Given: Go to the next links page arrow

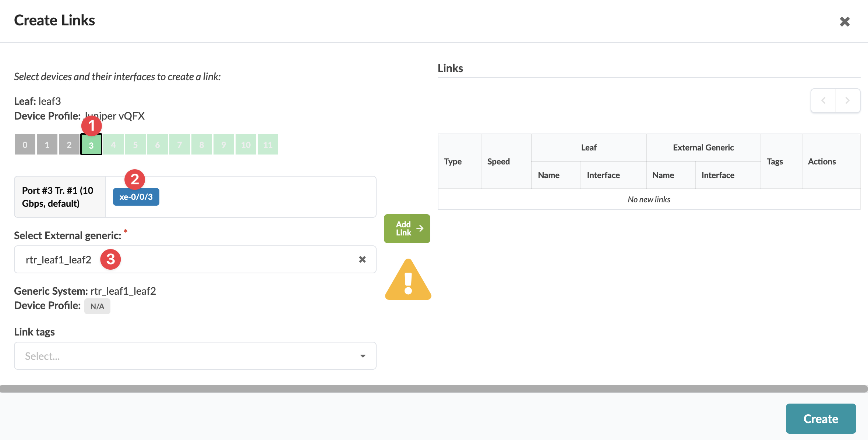Looking at the screenshot, I should pos(847,100).
